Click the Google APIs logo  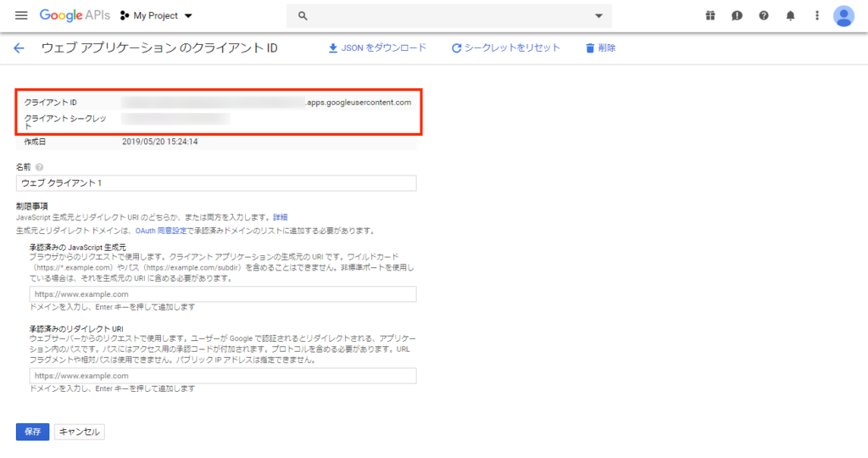(x=73, y=15)
